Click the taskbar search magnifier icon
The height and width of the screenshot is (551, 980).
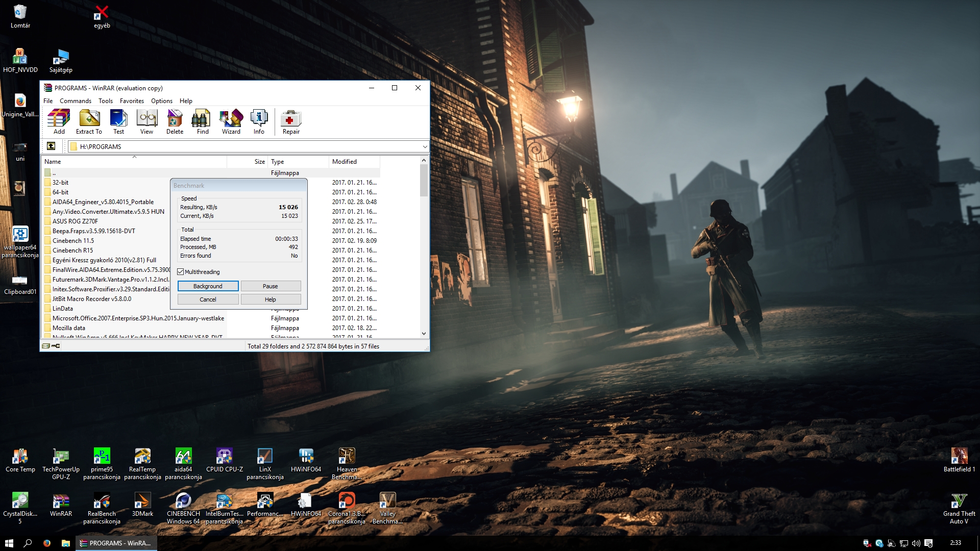click(x=28, y=543)
